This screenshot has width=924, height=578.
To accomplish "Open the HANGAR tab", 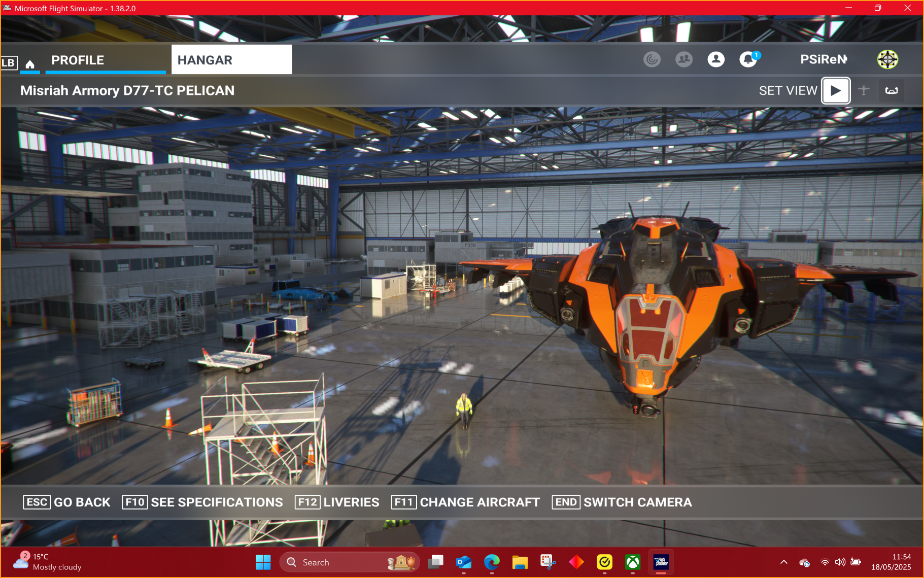I will pos(231,60).
